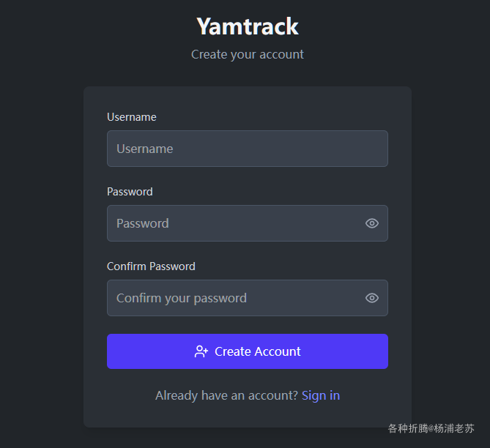Focus the Username input field
The image size is (490, 448).
click(248, 149)
